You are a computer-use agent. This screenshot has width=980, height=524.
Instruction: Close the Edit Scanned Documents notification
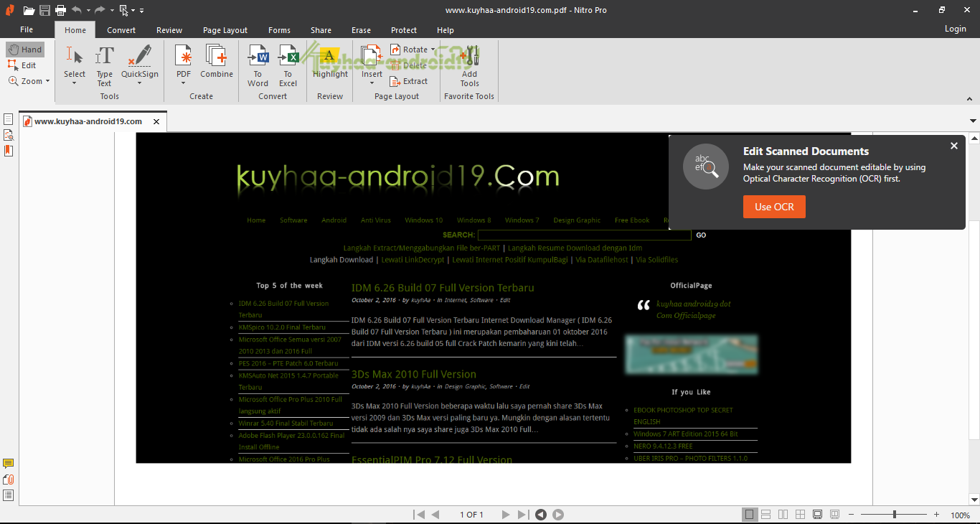(x=954, y=146)
